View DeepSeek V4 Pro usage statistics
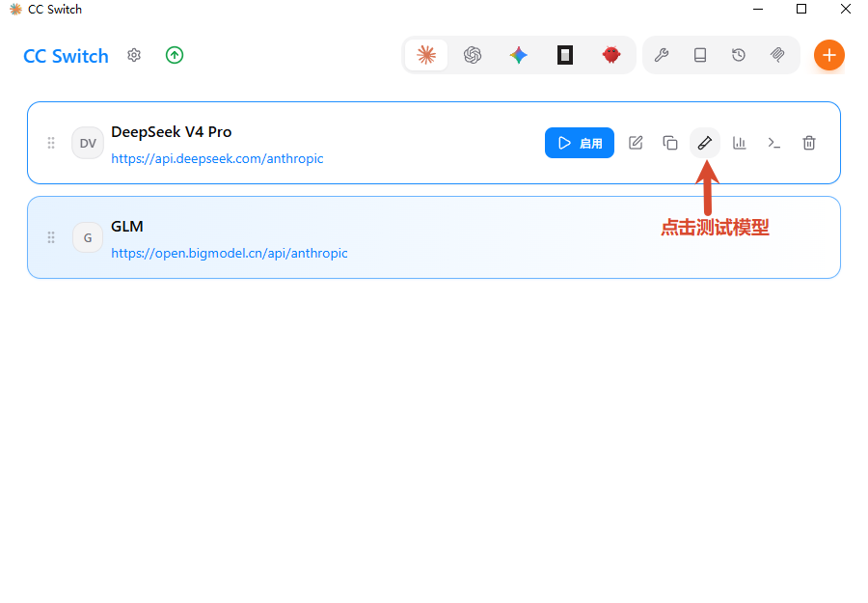The image size is (868, 603). click(x=740, y=143)
